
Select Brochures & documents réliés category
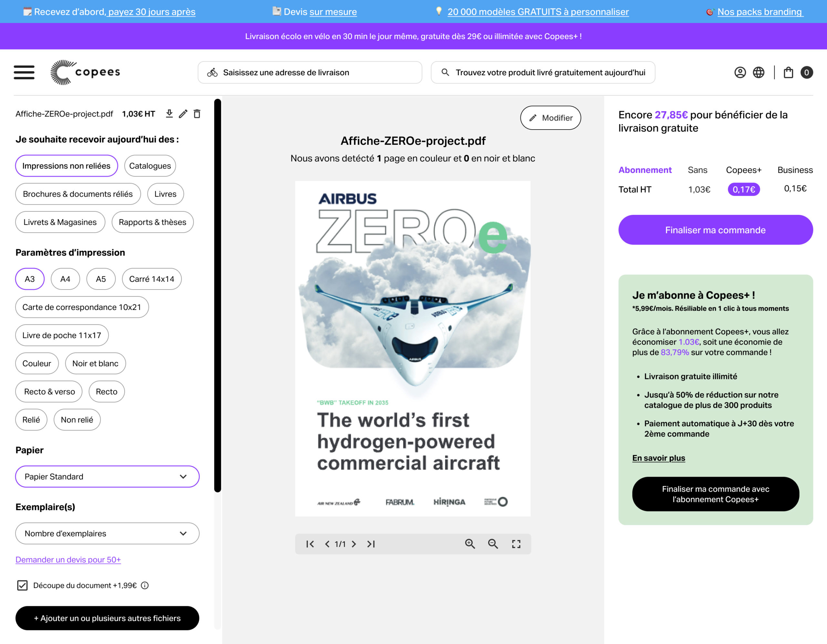78,194
